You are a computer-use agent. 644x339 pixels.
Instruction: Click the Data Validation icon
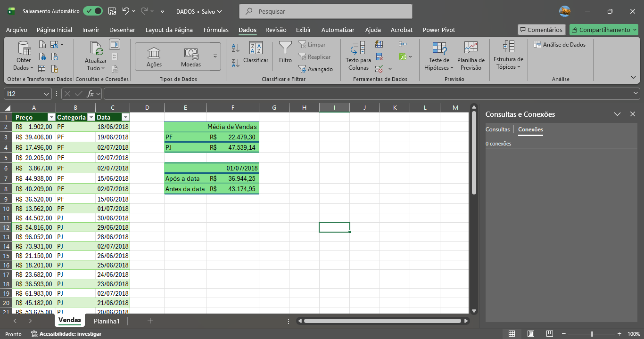coord(379,69)
